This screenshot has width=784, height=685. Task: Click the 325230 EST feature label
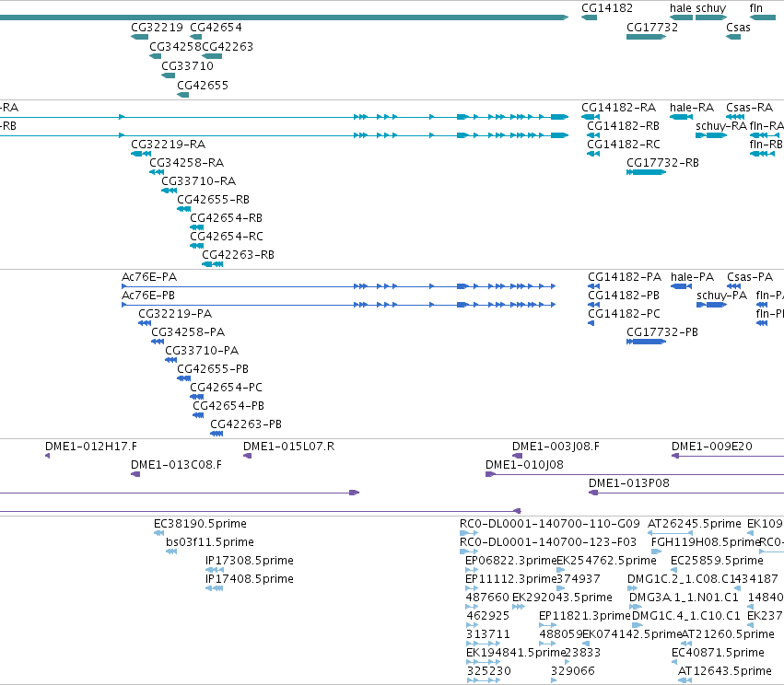pos(488,671)
